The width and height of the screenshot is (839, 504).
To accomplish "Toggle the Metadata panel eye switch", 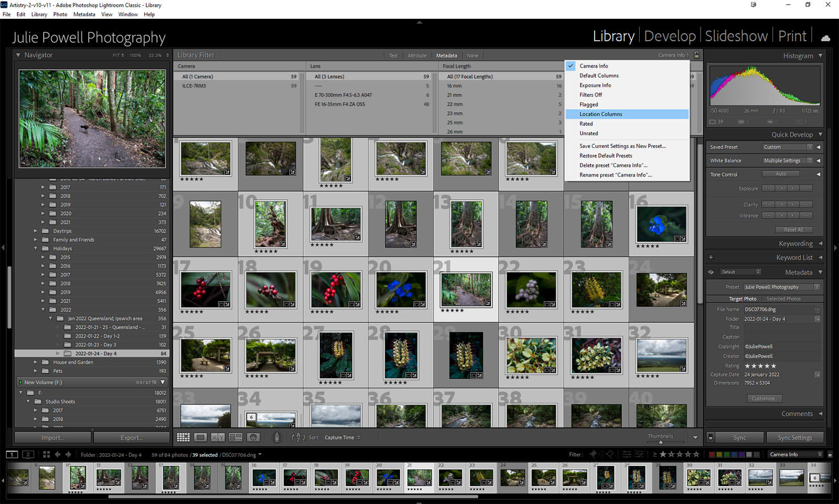I will click(711, 272).
